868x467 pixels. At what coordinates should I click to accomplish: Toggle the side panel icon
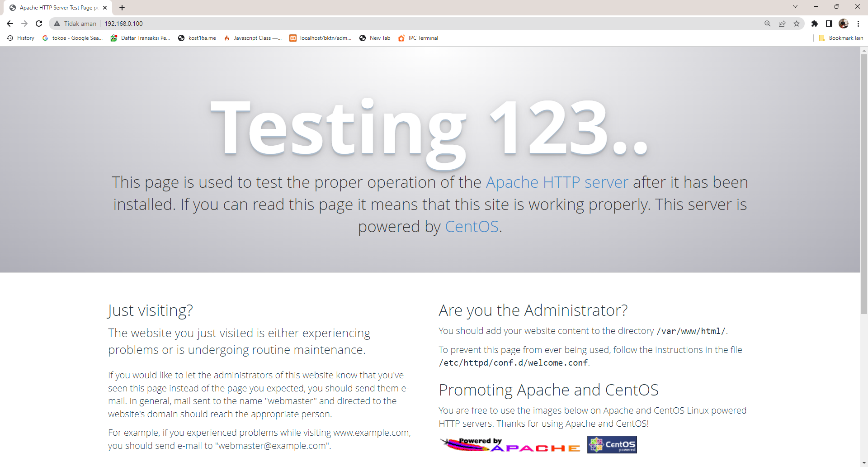[829, 24]
